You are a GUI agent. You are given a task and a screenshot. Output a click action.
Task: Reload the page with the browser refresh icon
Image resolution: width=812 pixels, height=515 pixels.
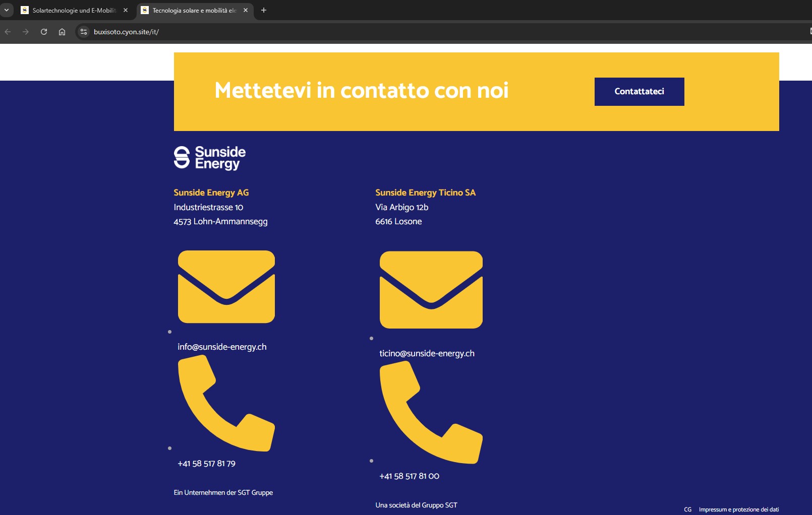[x=44, y=32]
